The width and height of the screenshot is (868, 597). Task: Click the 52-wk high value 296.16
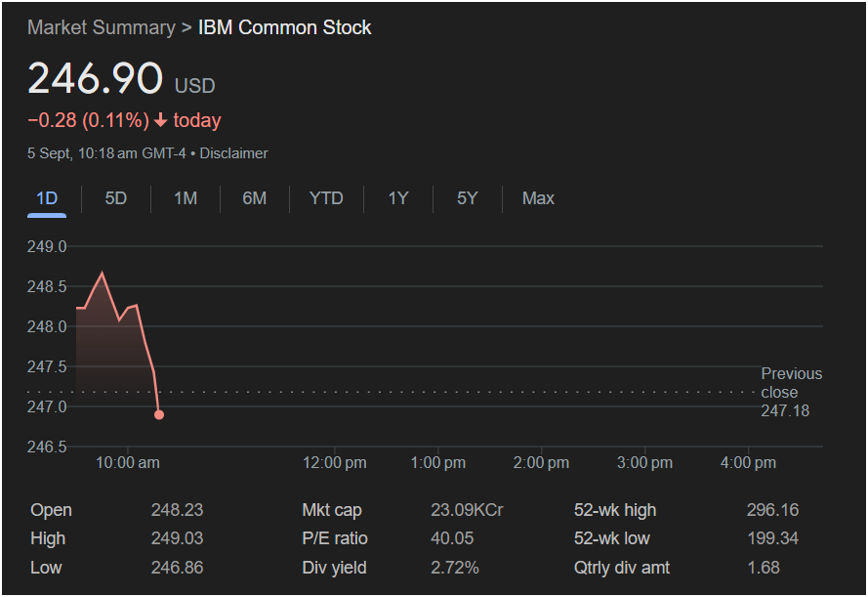(x=772, y=510)
